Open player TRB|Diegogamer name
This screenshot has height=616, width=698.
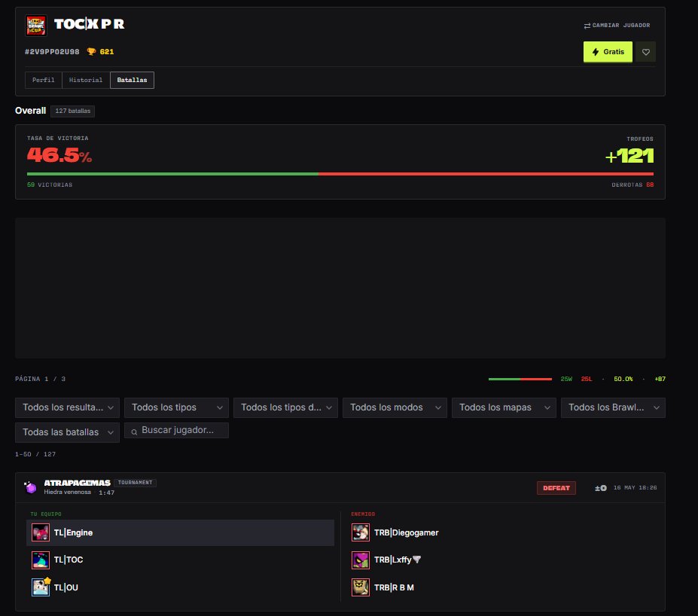click(x=407, y=532)
